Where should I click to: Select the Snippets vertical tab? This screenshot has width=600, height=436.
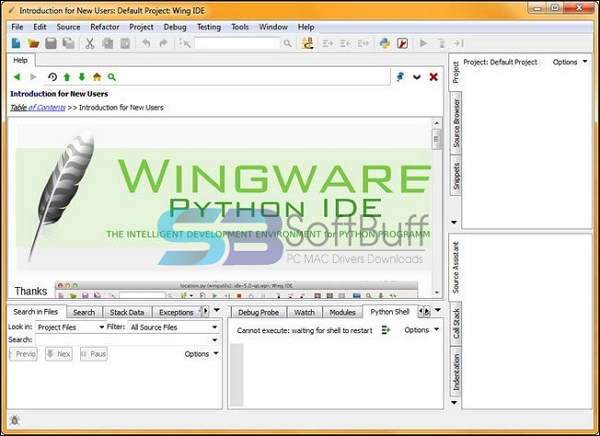click(456, 176)
